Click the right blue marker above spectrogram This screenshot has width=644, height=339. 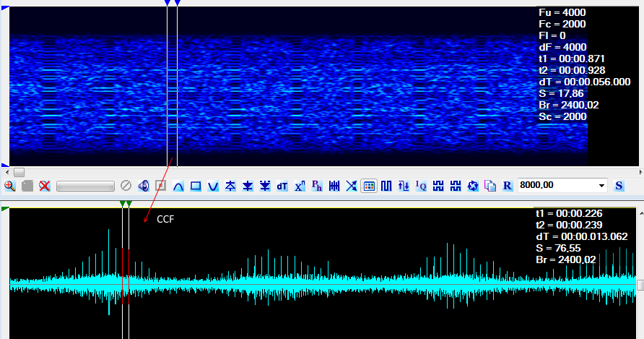tap(178, 3)
